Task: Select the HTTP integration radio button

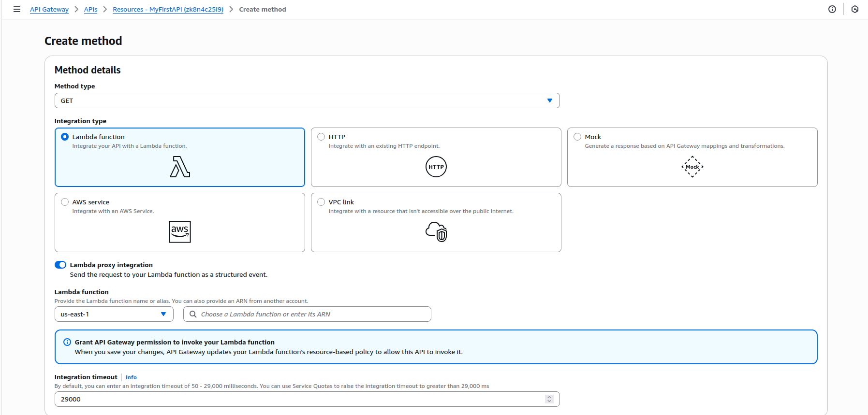Action: [321, 137]
